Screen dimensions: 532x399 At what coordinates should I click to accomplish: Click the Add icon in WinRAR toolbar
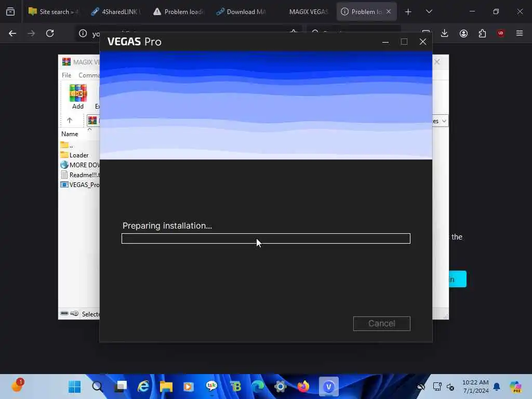(78, 97)
